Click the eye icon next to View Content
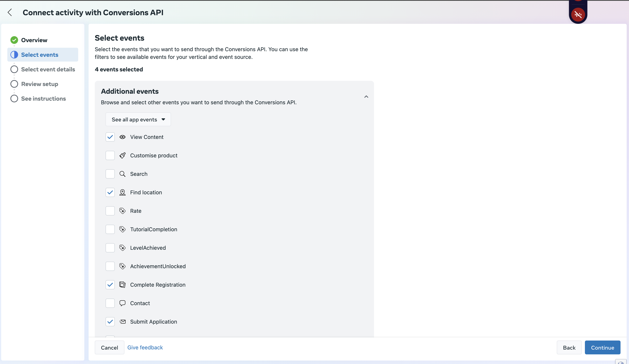The image size is (629, 364). pos(122,137)
